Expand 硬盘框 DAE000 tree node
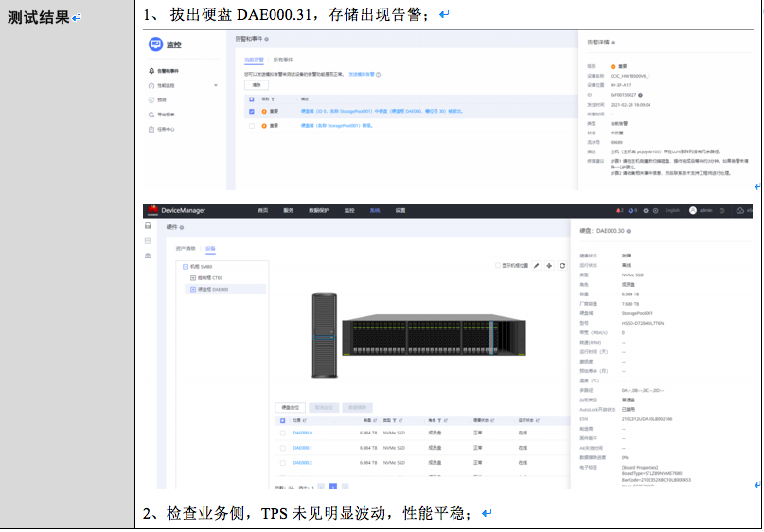This screenshot has width=764, height=532. (193, 290)
